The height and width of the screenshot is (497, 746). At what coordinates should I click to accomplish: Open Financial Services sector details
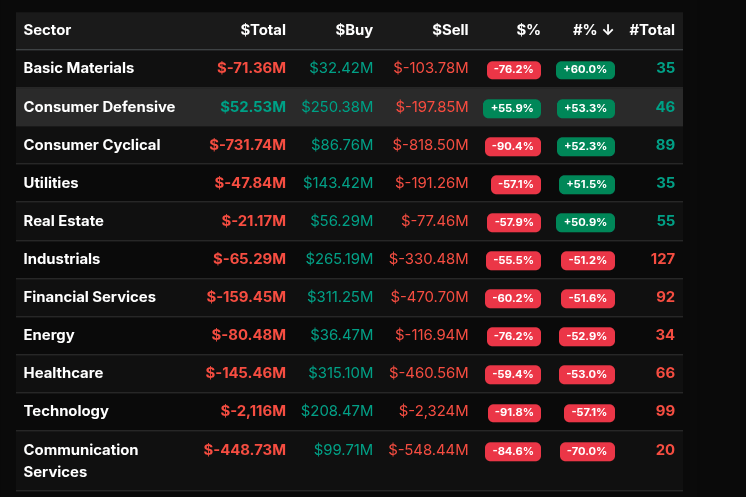click(x=89, y=297)
